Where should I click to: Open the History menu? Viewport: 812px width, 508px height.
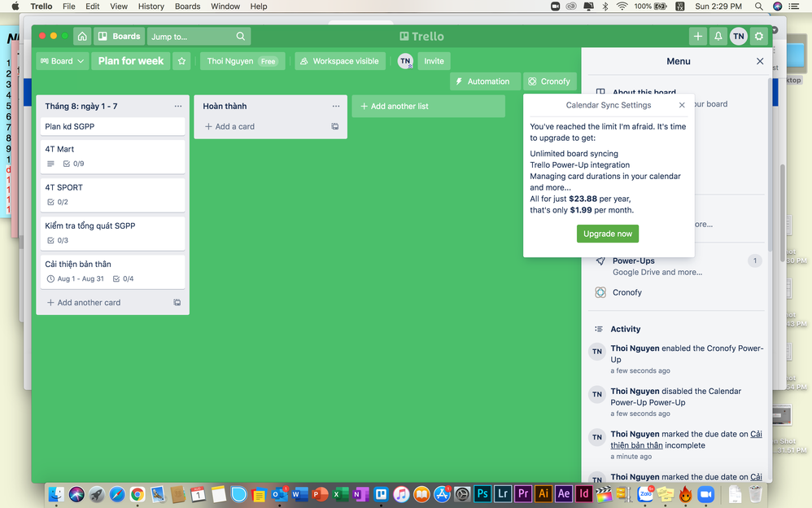[151, 7]
